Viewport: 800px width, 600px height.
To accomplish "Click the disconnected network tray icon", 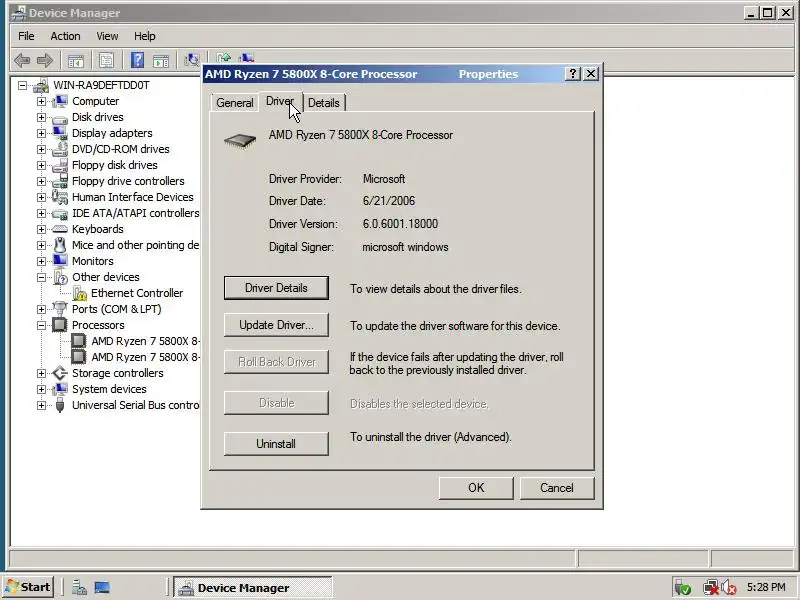I will coord(710,588).
